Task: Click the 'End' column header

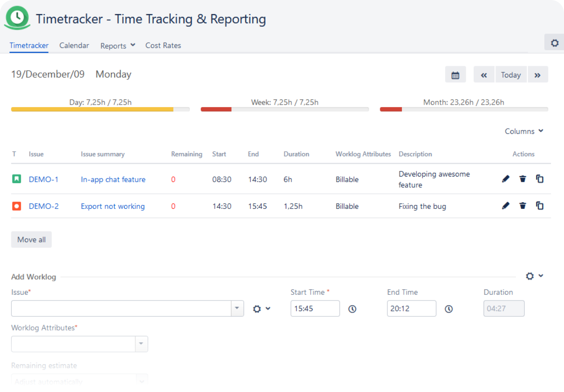Action: point(253,154)
